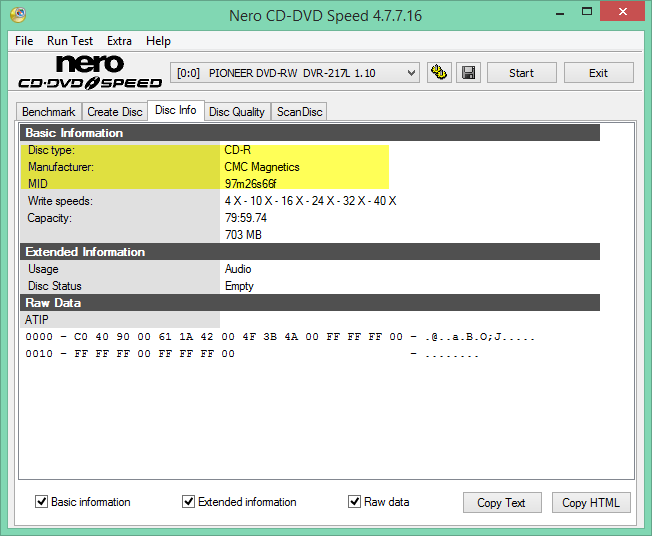Click the write speeds value '4 X - 10 X'
The height and width of the screenshot is (536, 652).
[x=249, y=201]
